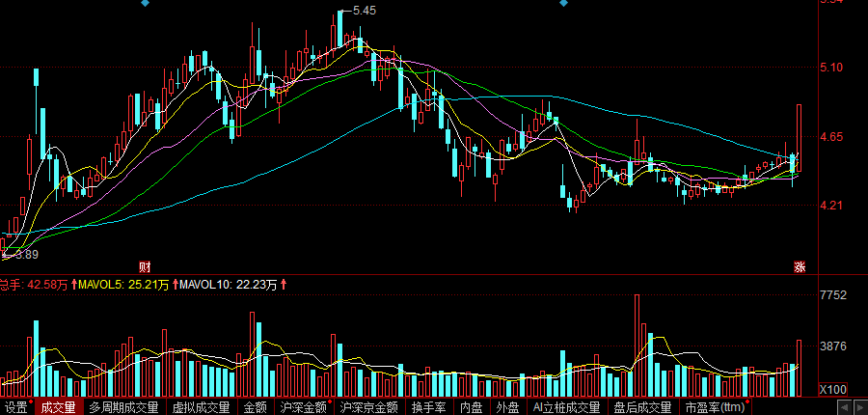Click the 涨 marker icon on chart
The image size is (868, 415).
[x=800, y=267]
